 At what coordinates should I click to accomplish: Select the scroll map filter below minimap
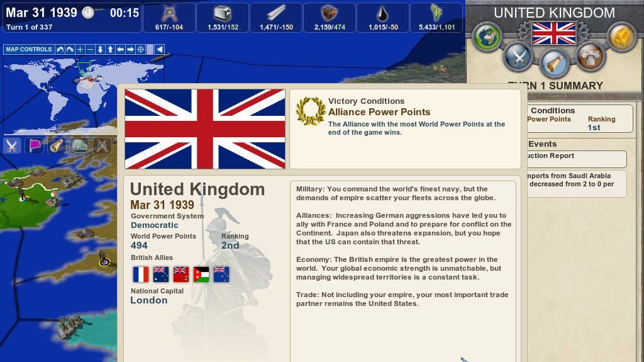pyautogui.click(x=57, y=145)
